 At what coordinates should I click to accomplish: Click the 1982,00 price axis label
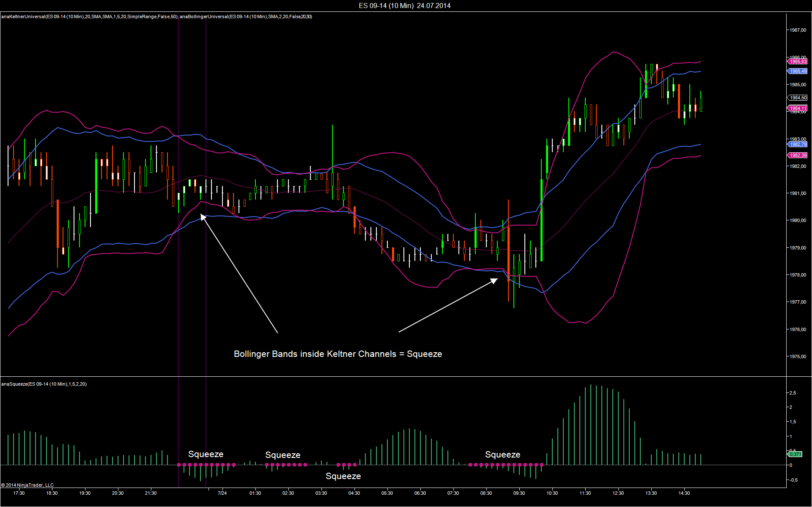(x=798, y=166)
